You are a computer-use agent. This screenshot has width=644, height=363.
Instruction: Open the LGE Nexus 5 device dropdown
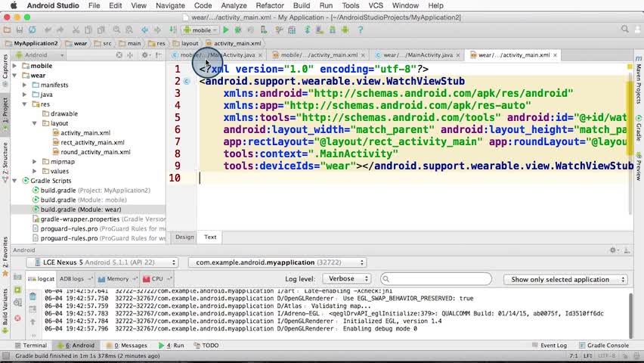point(102,262)
